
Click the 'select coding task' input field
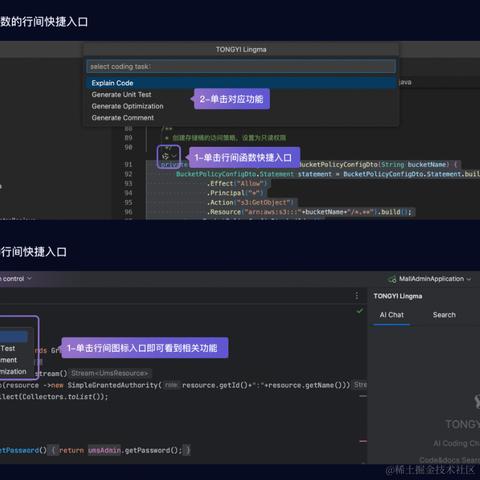click(241, 67)
